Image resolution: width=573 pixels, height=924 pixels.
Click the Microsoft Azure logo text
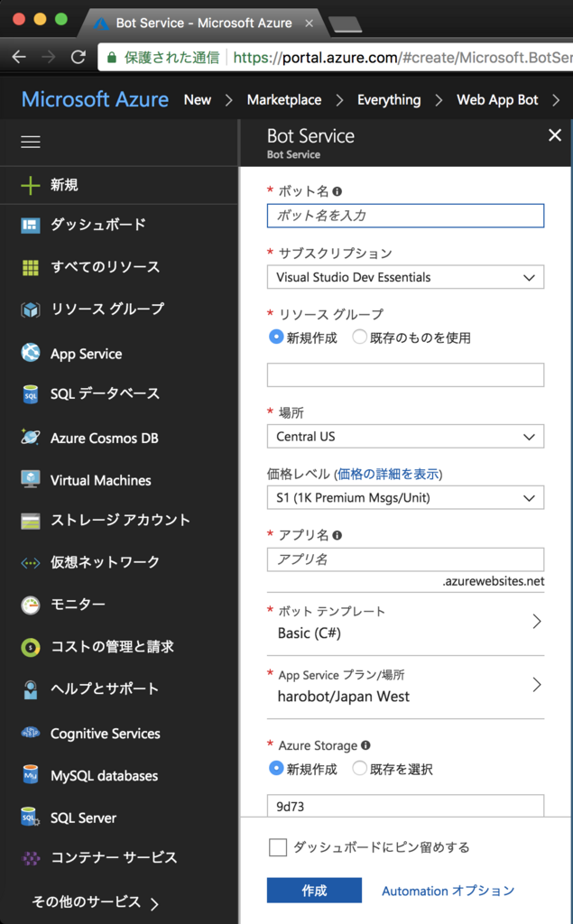tap(95, 99)
